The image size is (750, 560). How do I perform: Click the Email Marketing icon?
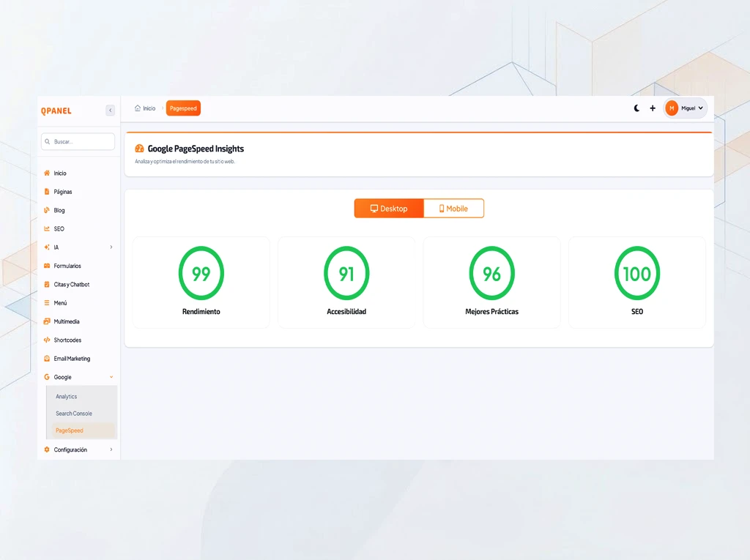[x=47, y=359]
